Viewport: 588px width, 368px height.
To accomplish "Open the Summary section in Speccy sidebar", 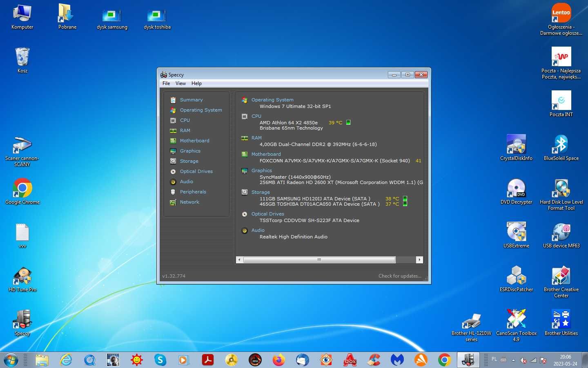I will pos(191,100).
